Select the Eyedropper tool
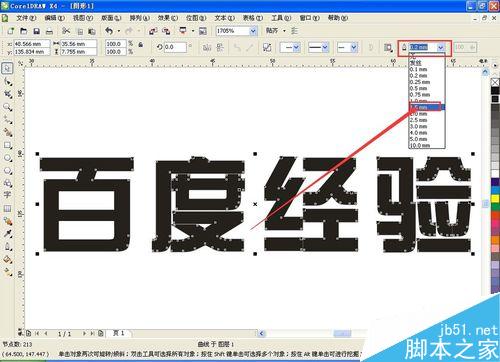 7,234
